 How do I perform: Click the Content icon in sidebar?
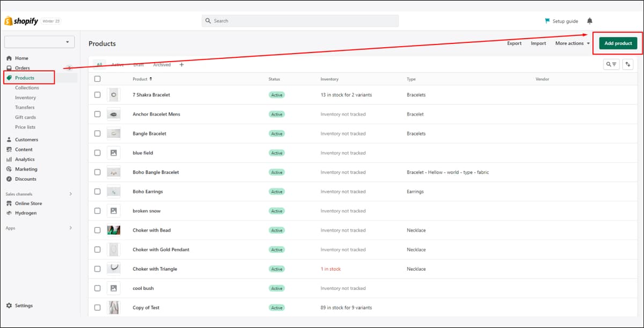pos(9,150)
